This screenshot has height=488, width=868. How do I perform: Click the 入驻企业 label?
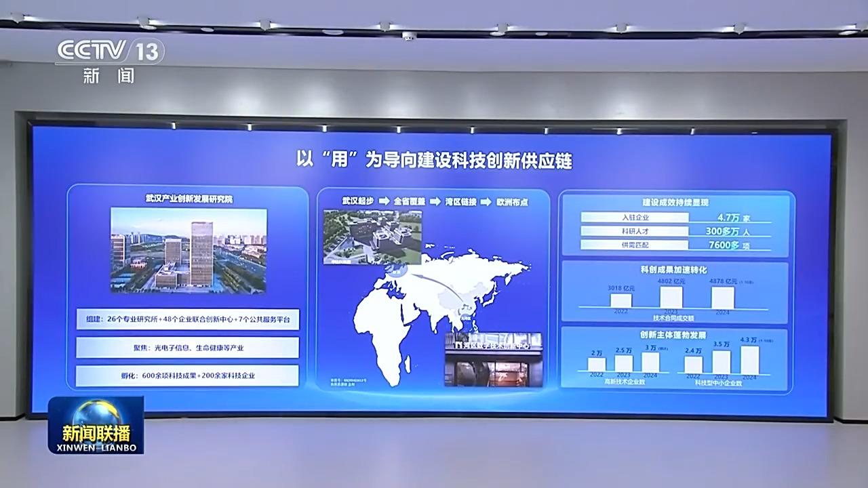point(635,218)
